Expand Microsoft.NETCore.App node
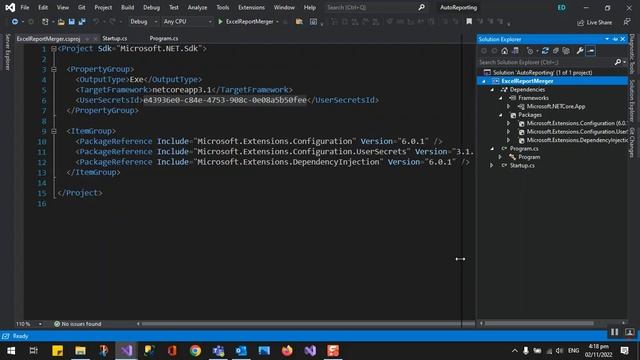640x360 pixels. coord(509,106)
